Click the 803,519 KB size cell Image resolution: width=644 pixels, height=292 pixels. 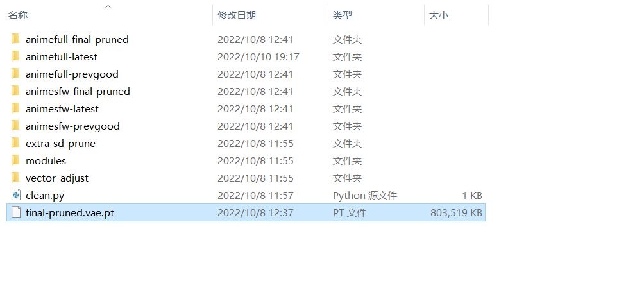pos(456,212)
